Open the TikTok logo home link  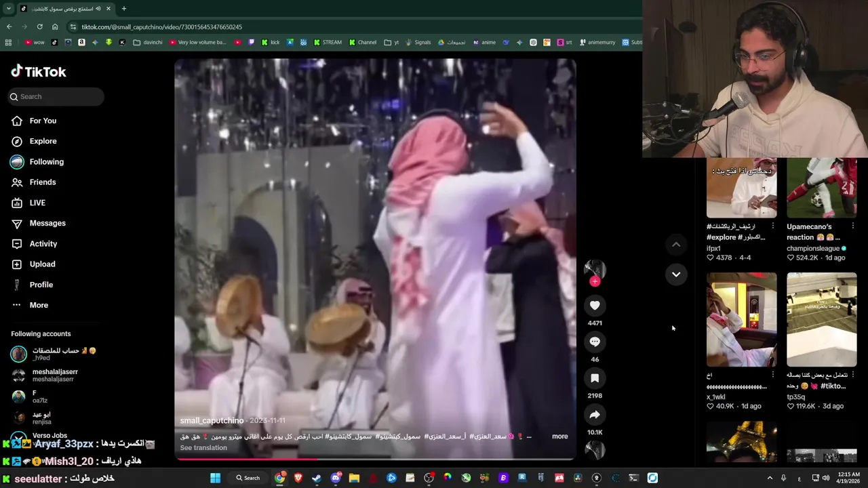(39, 71)
